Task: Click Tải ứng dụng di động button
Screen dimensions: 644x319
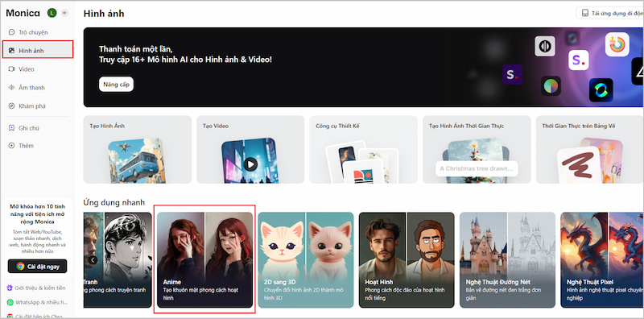Action: (610, 14)
